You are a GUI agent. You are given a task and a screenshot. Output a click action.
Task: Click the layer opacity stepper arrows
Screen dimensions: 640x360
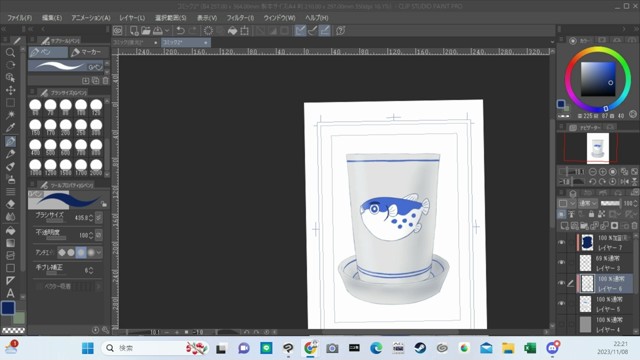pos(635,203)
